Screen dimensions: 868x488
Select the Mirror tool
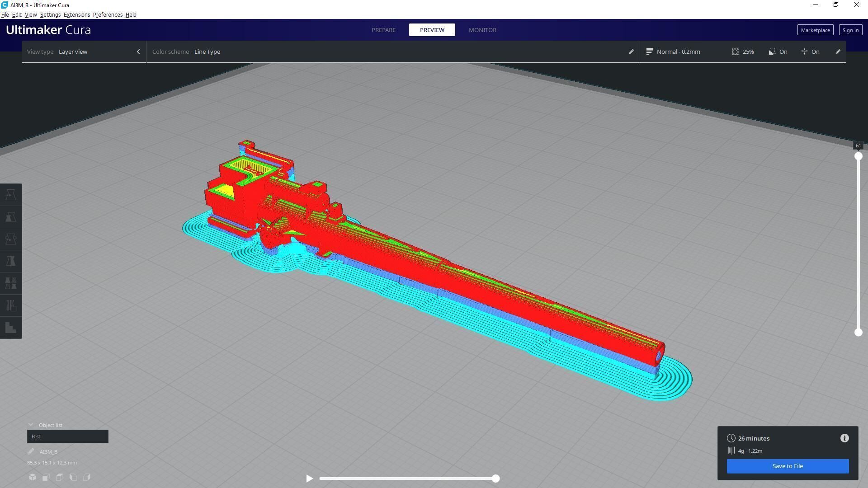click(11, 261)
